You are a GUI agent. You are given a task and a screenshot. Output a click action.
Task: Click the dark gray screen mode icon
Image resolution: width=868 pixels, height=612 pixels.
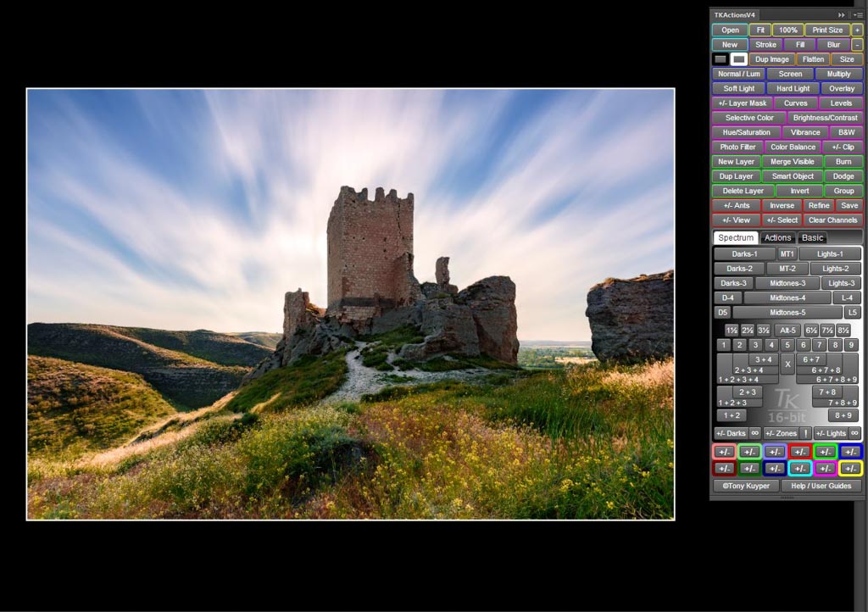[x=721, y=59]
